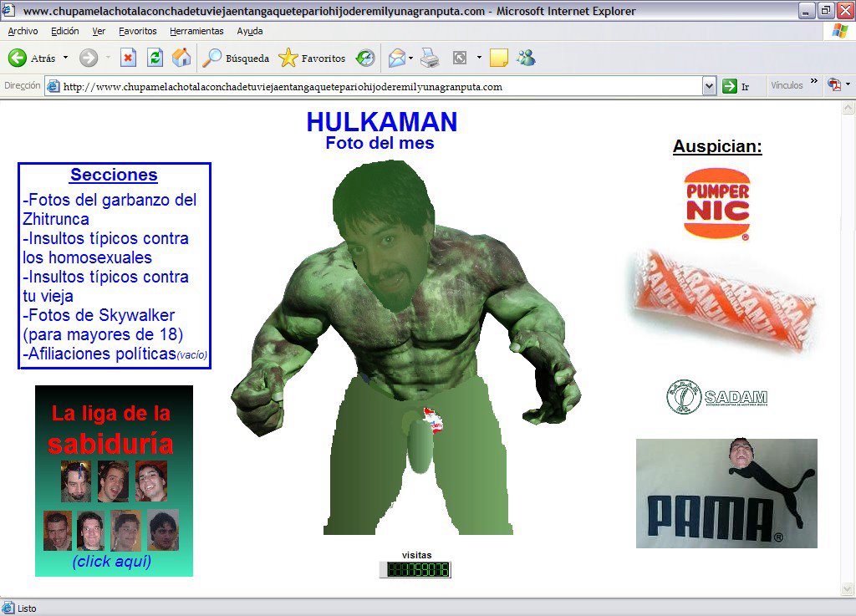The image size is (856, 616).
Task: Go to the home page via house icon
Action: coord(181,58)
